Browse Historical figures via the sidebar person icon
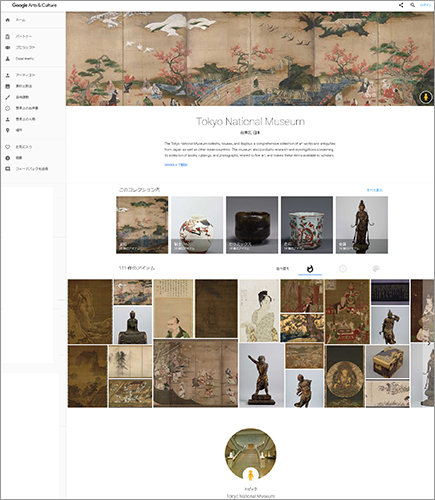Viewport: 435px width, 500px height. click(x=8, y=119)
